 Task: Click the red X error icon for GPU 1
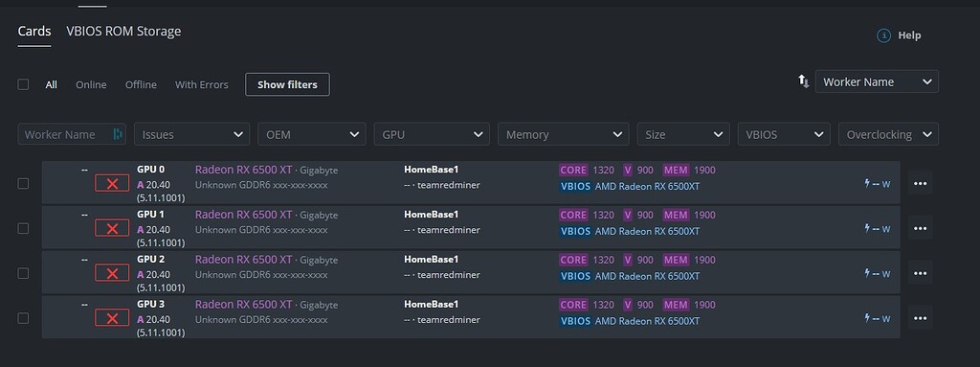[112, 229]
